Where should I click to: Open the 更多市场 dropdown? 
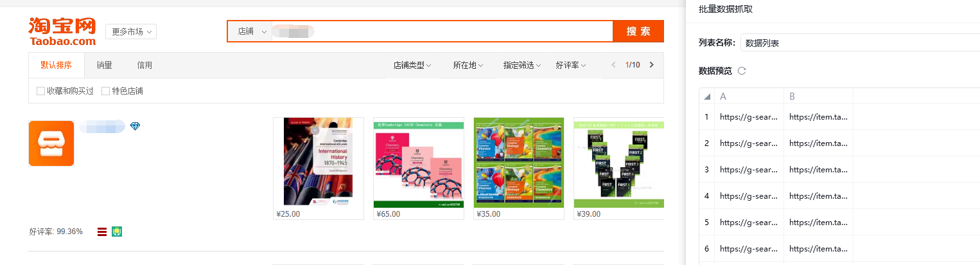click(x=131, y=32)
